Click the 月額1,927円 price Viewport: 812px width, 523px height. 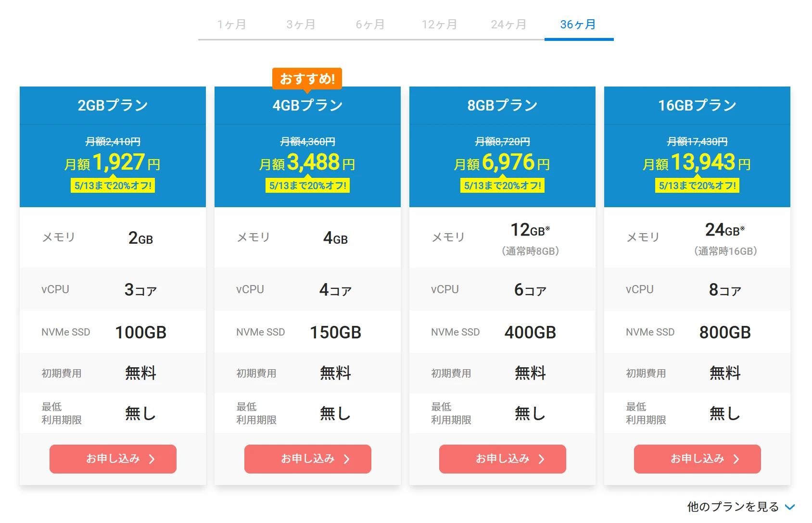click(113, 162)
